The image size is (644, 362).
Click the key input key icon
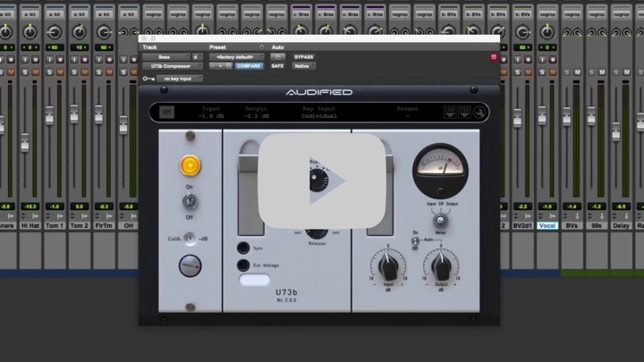click(148, 79)
